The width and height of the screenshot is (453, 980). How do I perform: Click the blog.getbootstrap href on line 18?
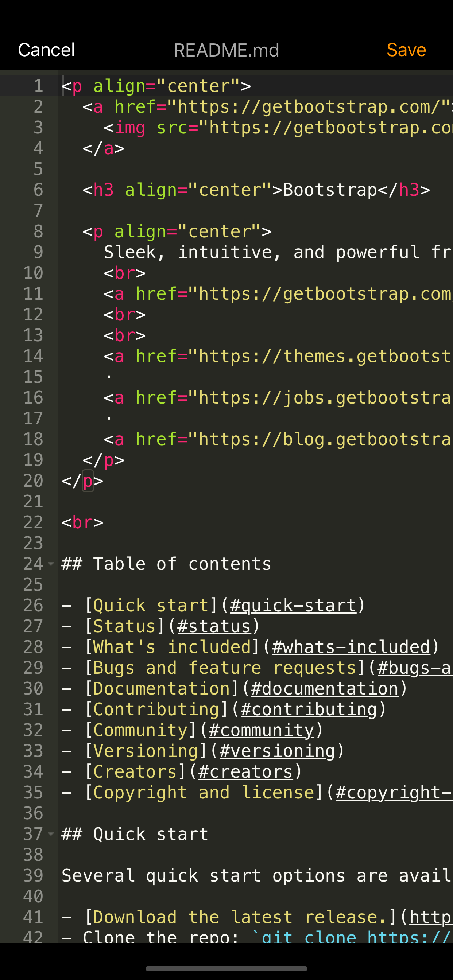[278, 439]
